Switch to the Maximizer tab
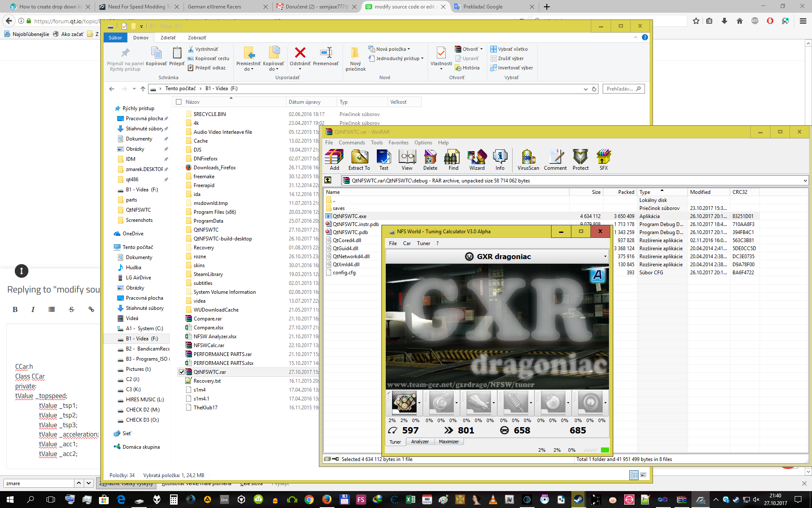 click(x=449, y=442)
